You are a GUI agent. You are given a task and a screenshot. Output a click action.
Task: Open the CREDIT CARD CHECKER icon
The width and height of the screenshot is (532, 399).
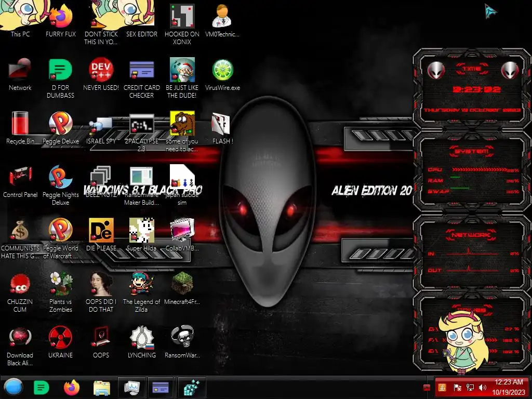141,77
